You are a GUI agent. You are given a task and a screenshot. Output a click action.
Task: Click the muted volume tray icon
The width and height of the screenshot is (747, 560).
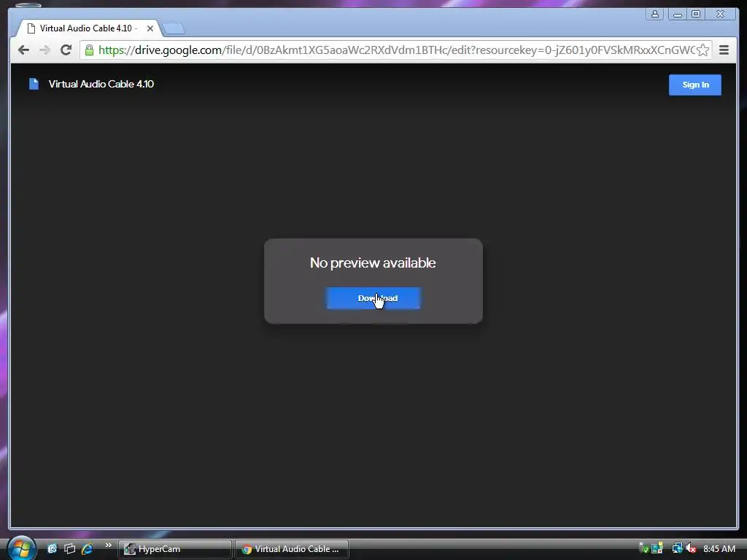pyautogui.click(x=691, y=548)
